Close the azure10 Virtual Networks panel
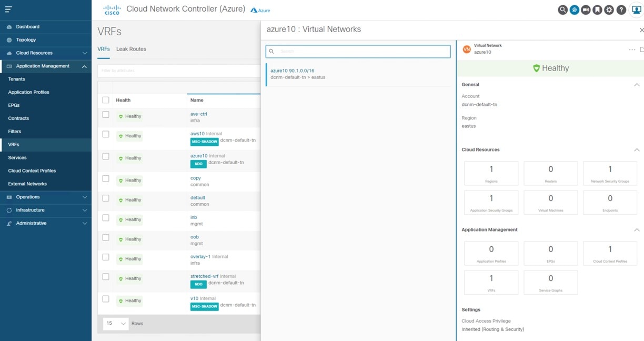Image resolution: width=644 pixels, height=341 pixels. [641, 31]
